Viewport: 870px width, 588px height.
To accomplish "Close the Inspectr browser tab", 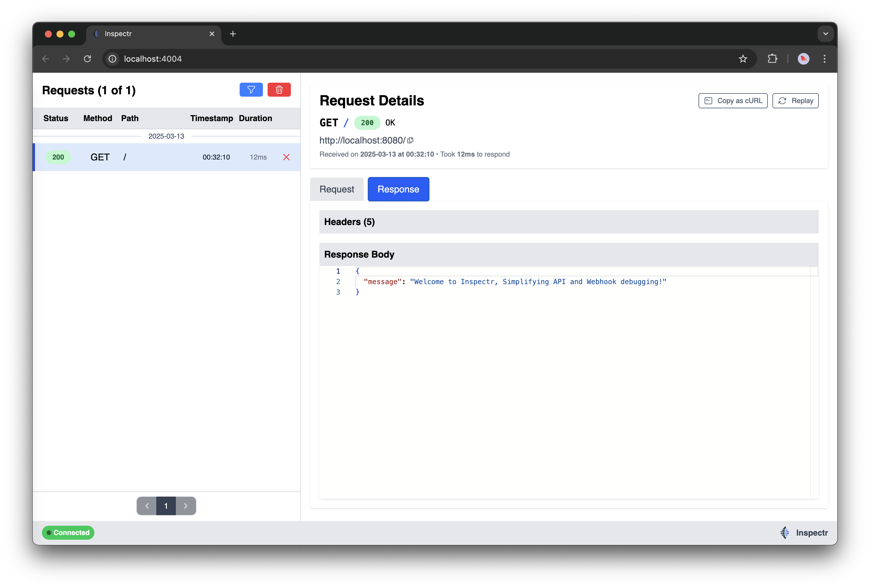I will tap(212, 34).
